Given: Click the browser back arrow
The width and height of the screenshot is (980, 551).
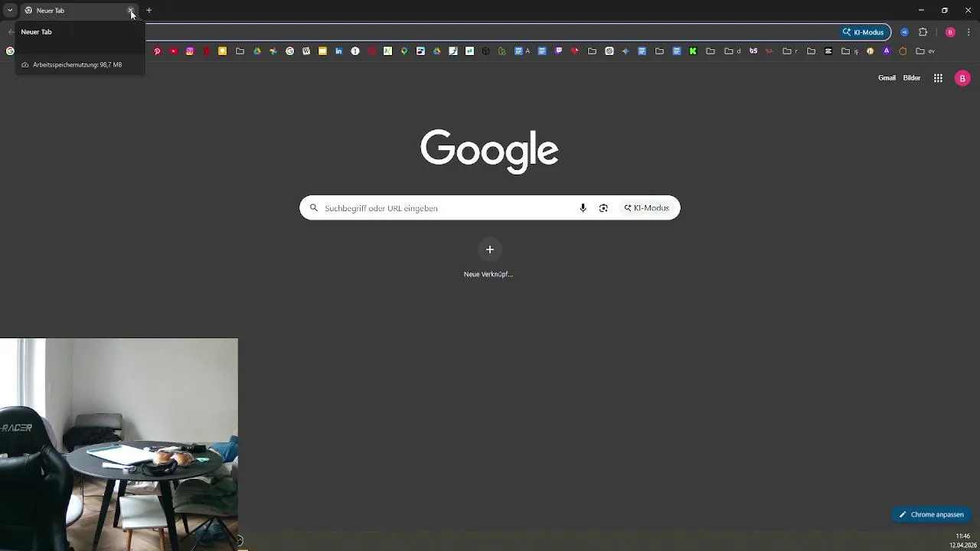Looking at the screenshot, I should tap(10, 32).
